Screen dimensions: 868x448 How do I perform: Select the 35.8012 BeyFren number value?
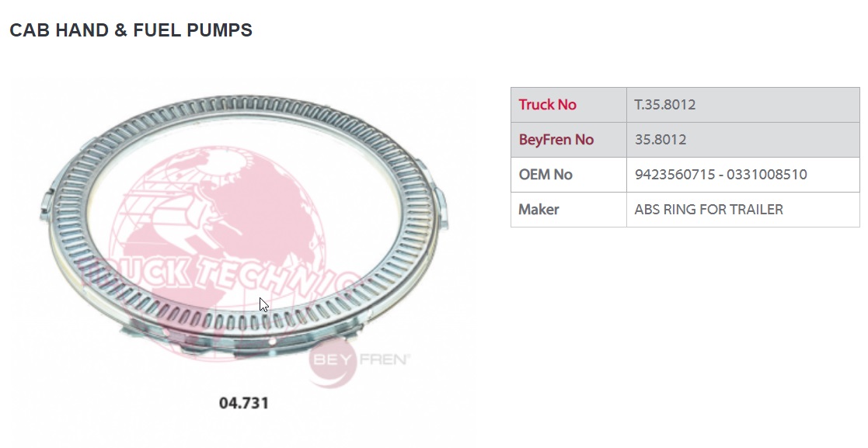pos(661,140)
